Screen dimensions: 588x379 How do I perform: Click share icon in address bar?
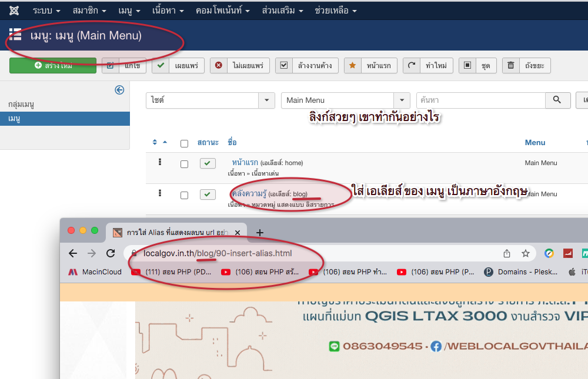506,253
